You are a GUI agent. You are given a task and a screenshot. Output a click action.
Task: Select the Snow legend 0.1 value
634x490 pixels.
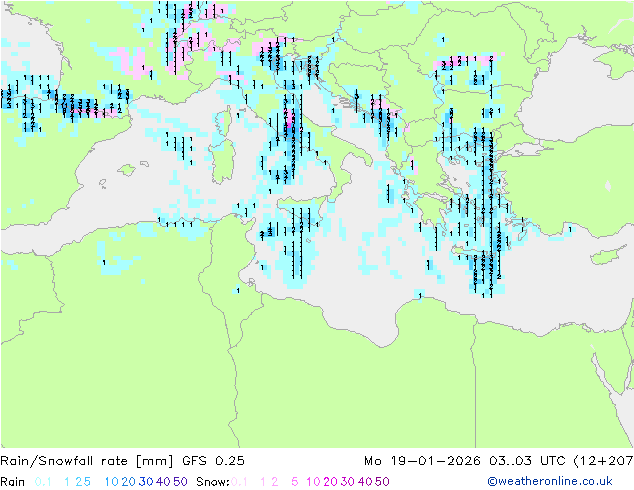(x=239, y=482)
